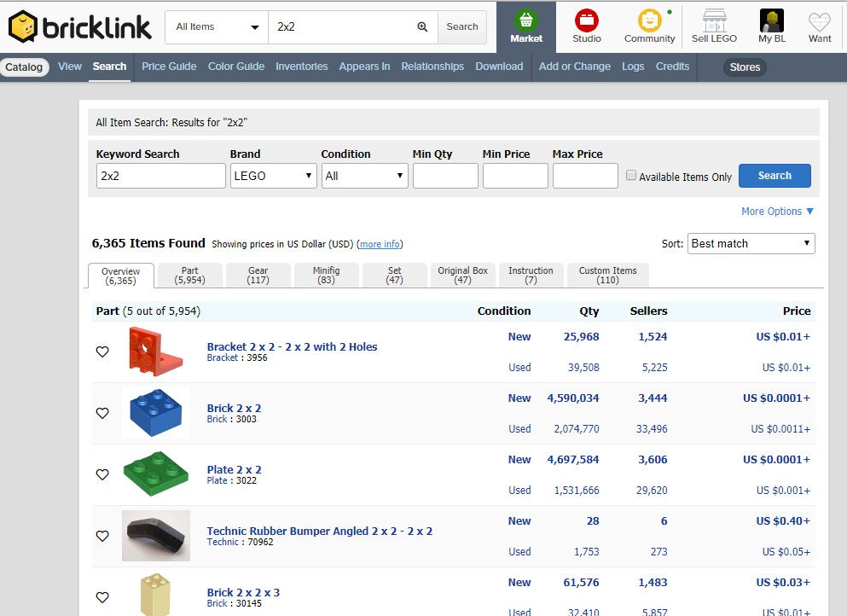Open the Sort Best match dropdown
This screenshot has height=616, width=847.
(751, 243)
